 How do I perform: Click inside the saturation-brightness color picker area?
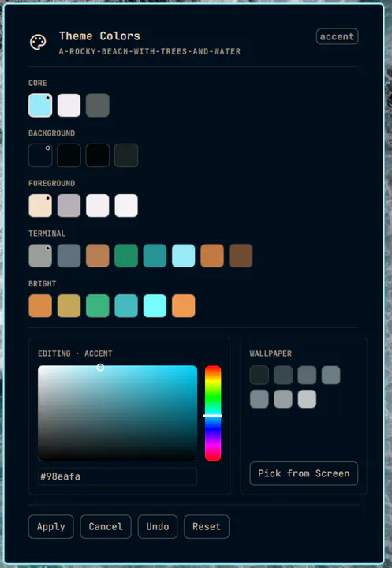click(x=118, y=413)
